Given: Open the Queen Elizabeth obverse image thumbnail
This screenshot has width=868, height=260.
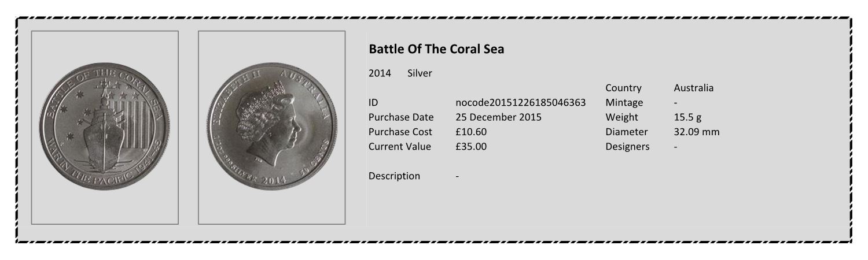Looking at the screenshot, I should coord(271,127).
